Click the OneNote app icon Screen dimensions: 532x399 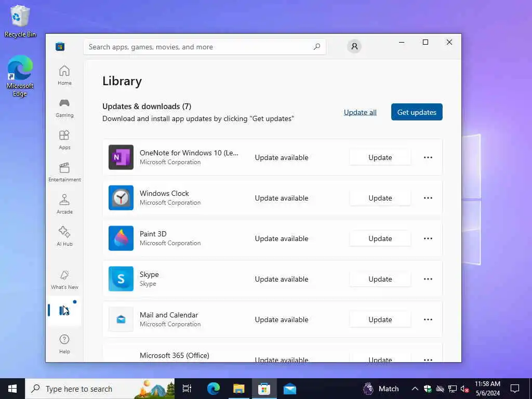click(x=121, y=157)
